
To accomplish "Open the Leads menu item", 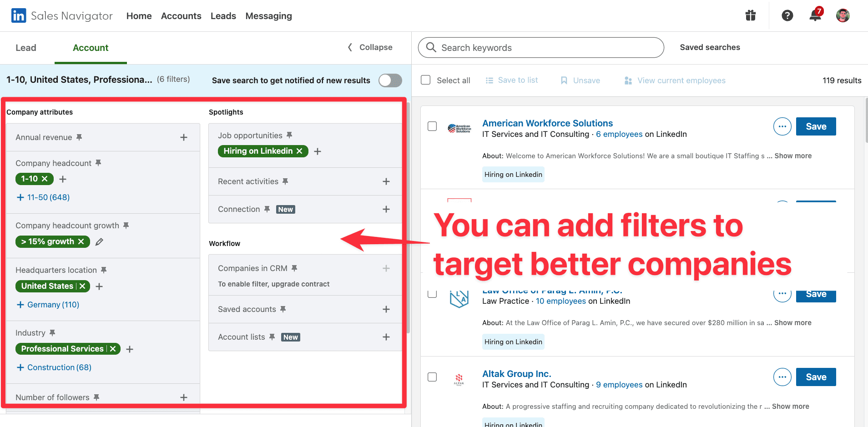I will click(x=223, y=16).
